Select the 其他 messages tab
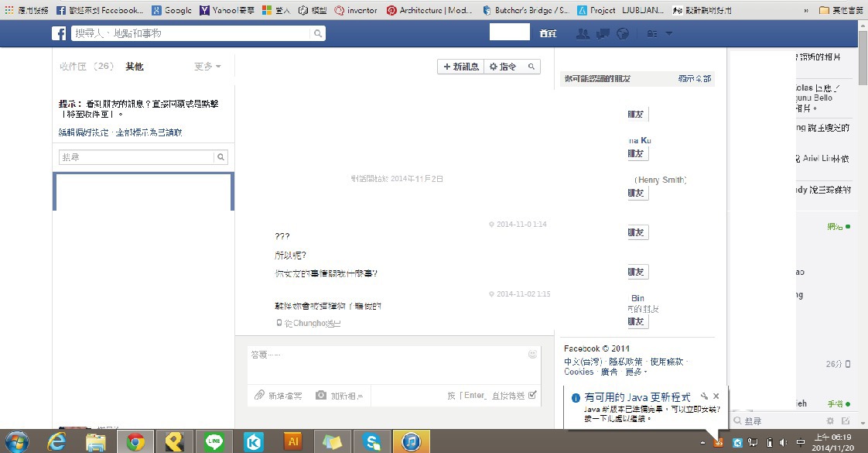 (x=135, y=67)
